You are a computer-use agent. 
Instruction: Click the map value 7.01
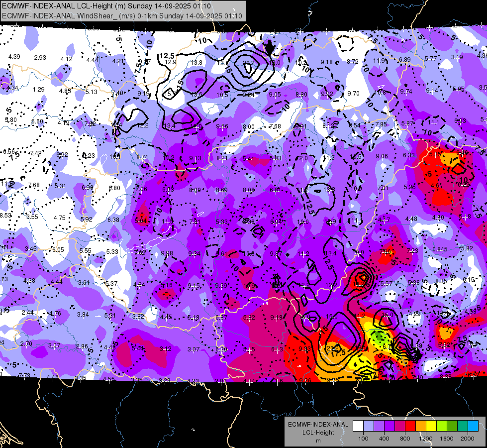tap(383, 188)
